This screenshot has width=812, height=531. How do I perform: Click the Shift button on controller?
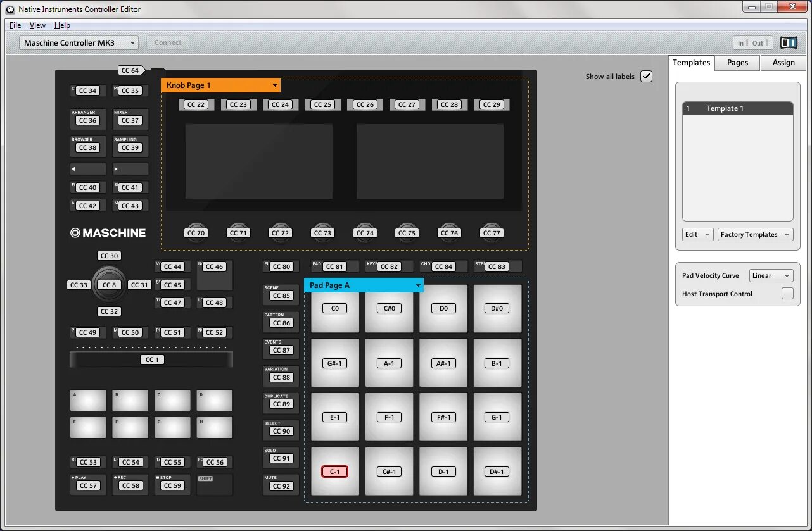coord(215,484)
